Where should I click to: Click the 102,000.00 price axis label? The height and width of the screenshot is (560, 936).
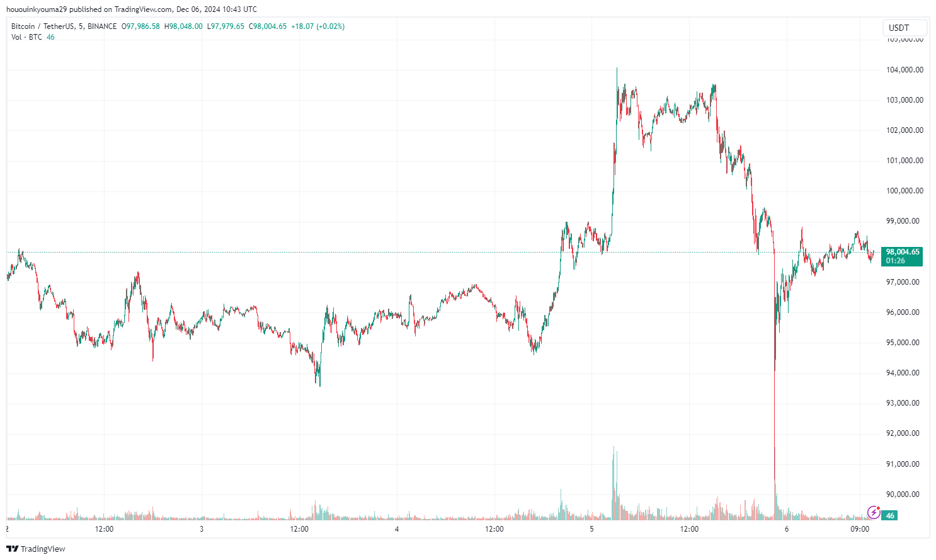(x=905, y=130)
